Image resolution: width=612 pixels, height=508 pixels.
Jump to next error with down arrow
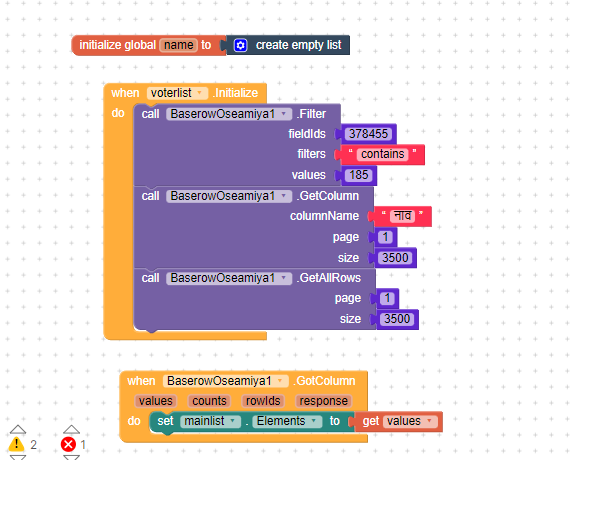71,457
